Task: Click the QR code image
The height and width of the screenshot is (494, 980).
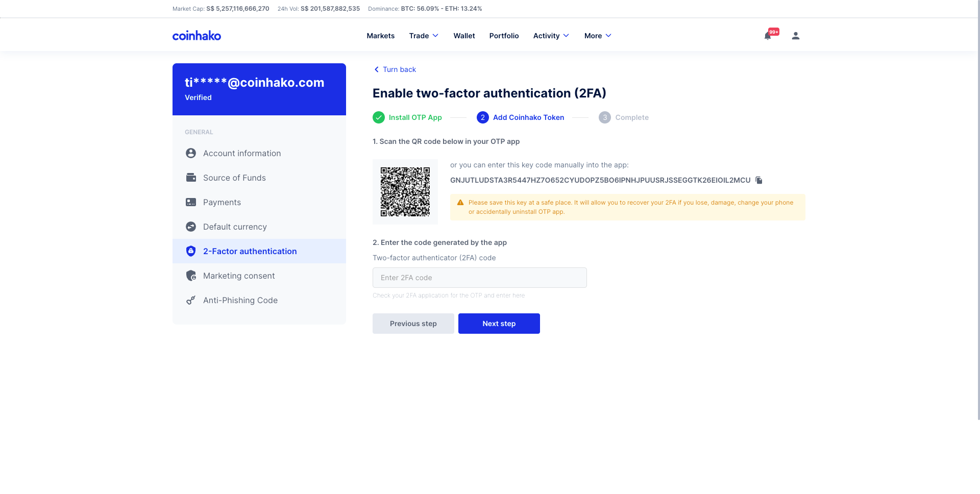Action: click(405, 192)
